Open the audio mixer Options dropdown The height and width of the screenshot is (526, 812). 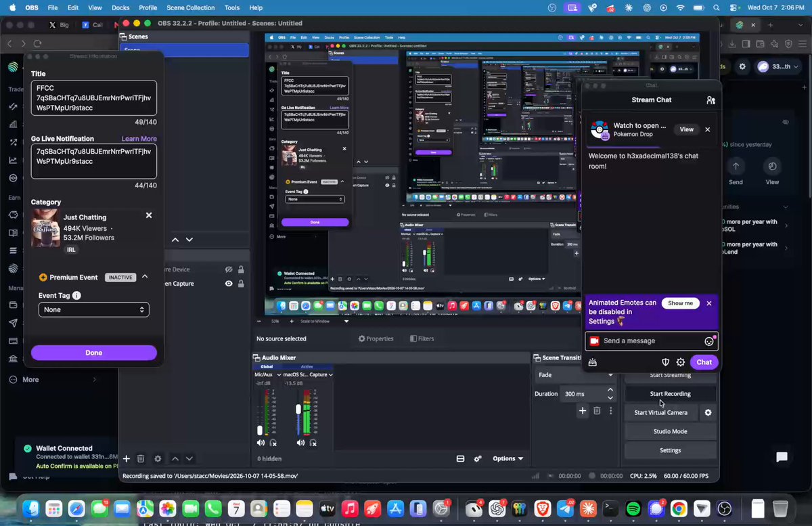point(508,458)
